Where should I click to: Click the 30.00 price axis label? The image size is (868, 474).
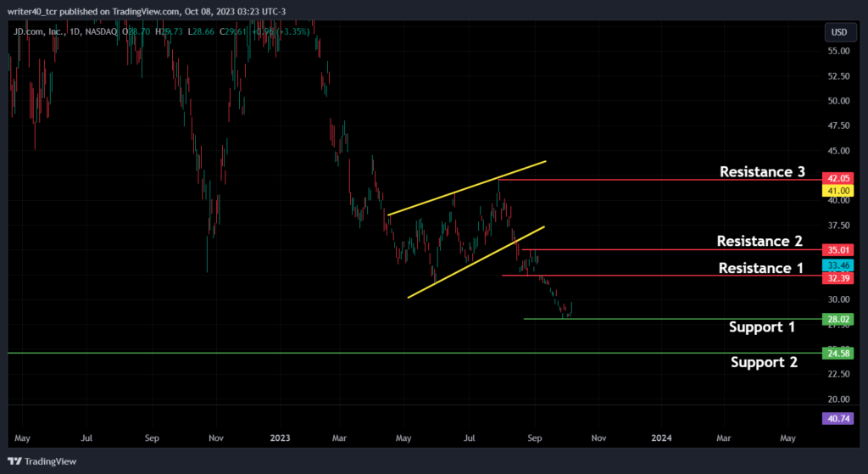coord(838,299)
